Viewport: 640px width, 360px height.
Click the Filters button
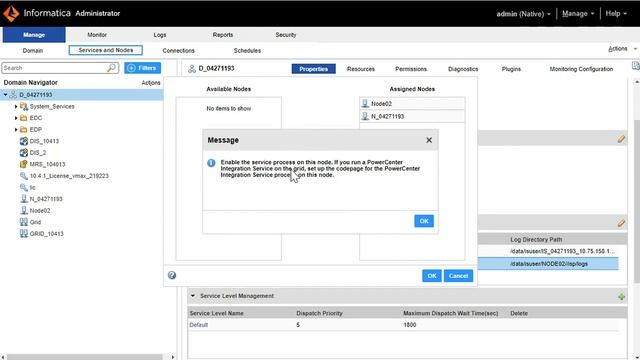142,68
